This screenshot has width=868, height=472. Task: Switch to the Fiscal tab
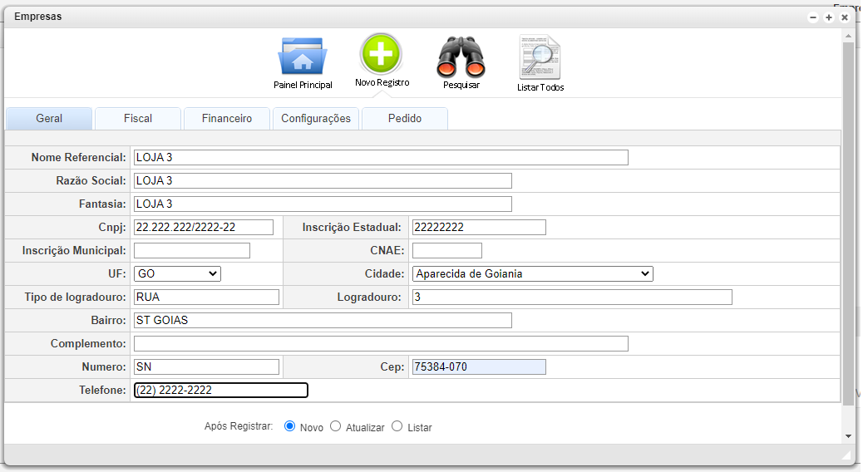(x=138, y=119)
